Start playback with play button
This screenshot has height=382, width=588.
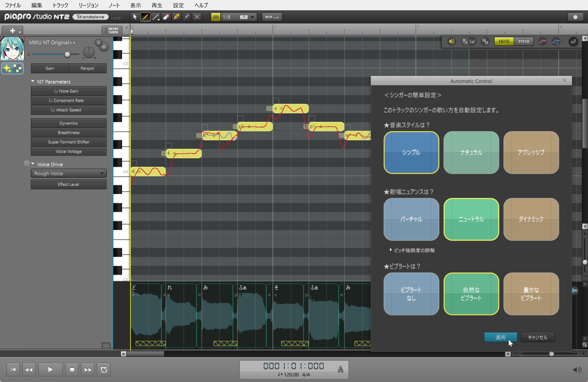tap(50, 369)
